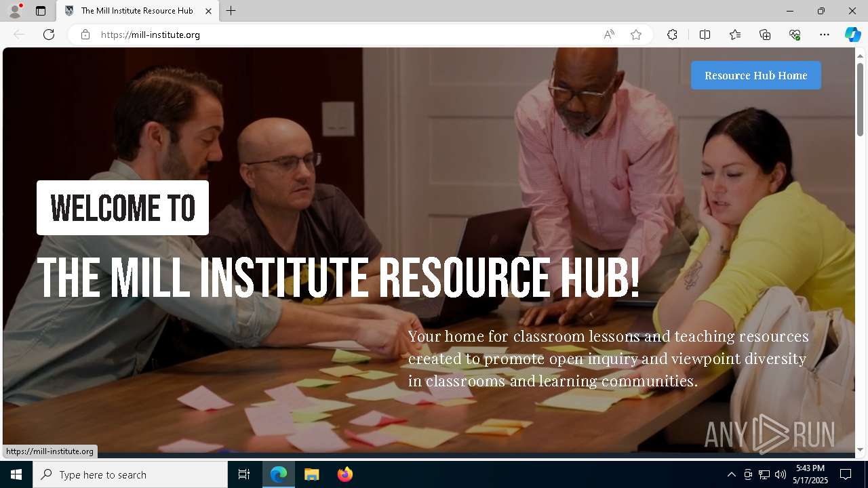Viewport: 868px width, 488px height.
Task: Open the meet-now tray icon
Action: pos(748,474)
